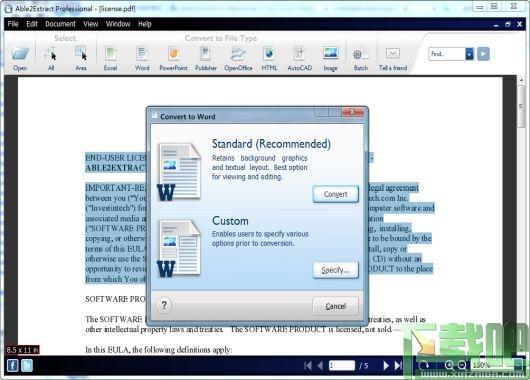Viewport: 530px width, 380px height.
Task: Choose the Select Area tool
Action: tap(81, 58)
